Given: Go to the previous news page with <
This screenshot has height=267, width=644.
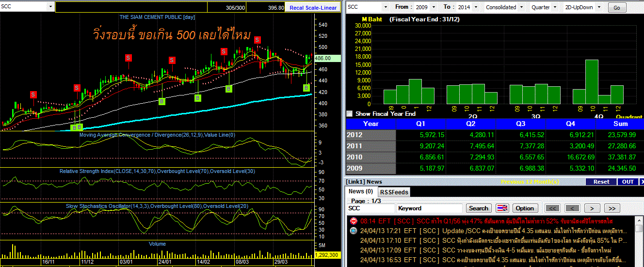Looking at the screenshot, I should (x=572, y=208).
